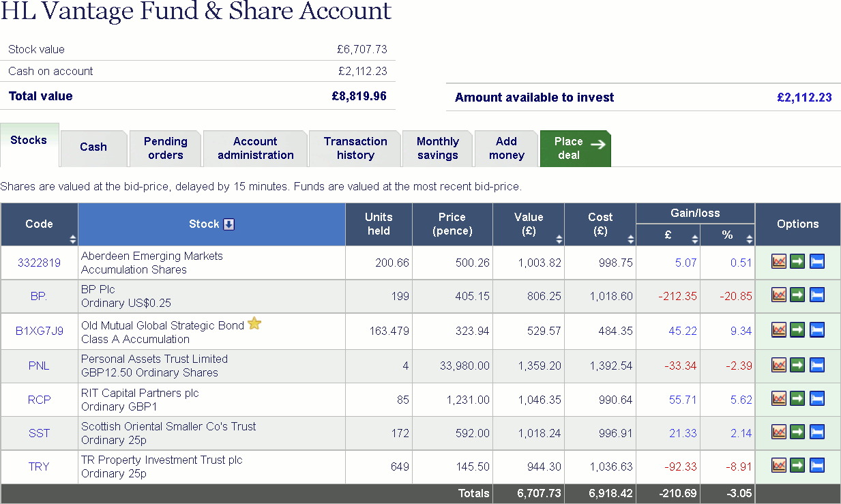Open the TRY code link
Viewport: 841px width, 504px height.
pos(39,466)
